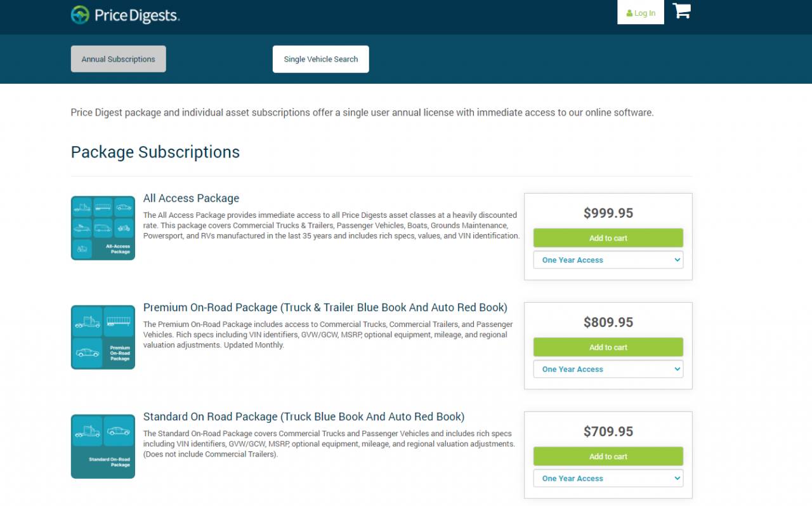Click the All Access Package thumbnail image

coord(103,227)
